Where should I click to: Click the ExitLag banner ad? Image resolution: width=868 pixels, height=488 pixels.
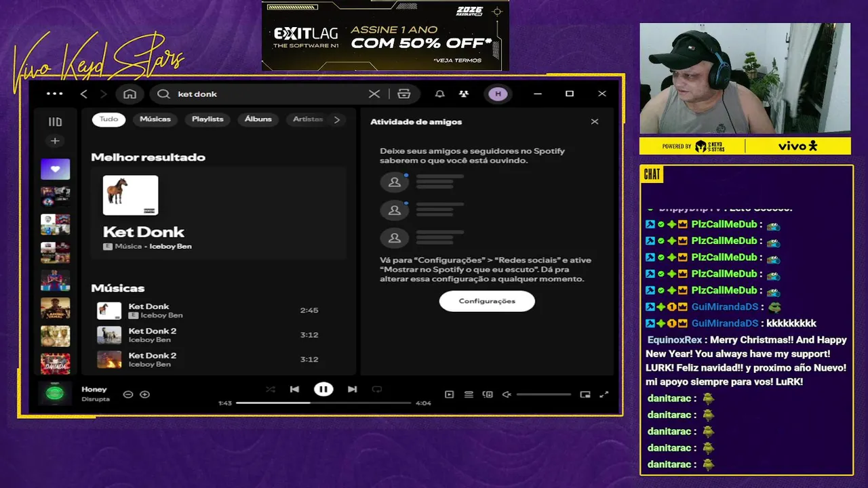tap(385, 36)
